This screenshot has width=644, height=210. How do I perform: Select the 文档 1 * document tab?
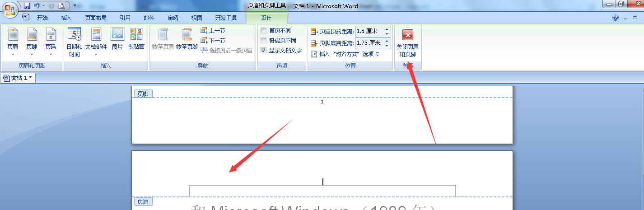[x=18, y=78]
